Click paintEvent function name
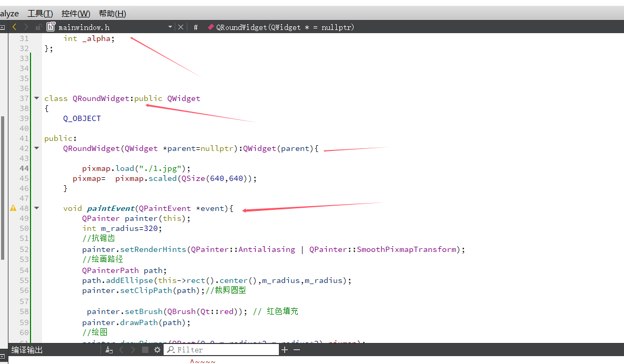Screen dimensions: 624x364 [110, 208]
